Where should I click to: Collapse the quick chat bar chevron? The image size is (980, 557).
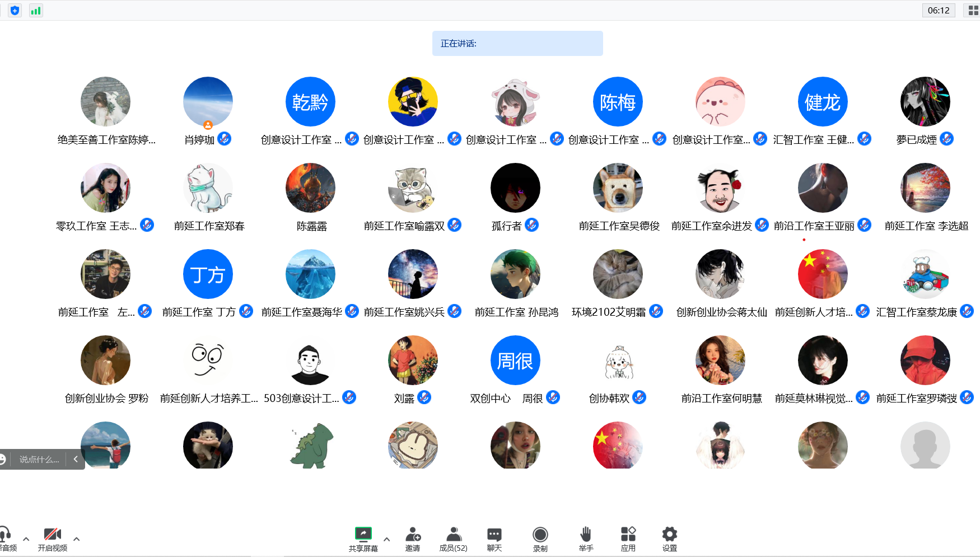pyautogui.click(x=76, y=459)
